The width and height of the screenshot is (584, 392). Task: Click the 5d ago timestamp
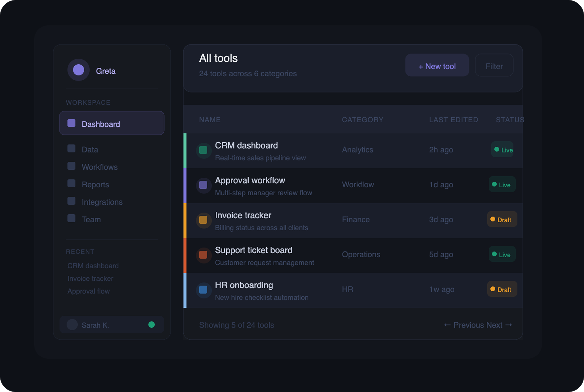pyautogui.click(x=441, y=255)
